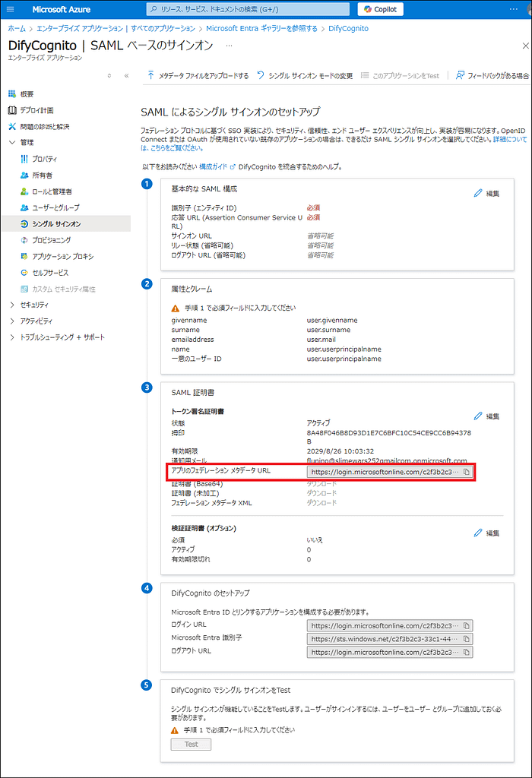Edit the 検証証明書 (オプション) section
This screenshot has width=532, height=778.
coord(486,533)
